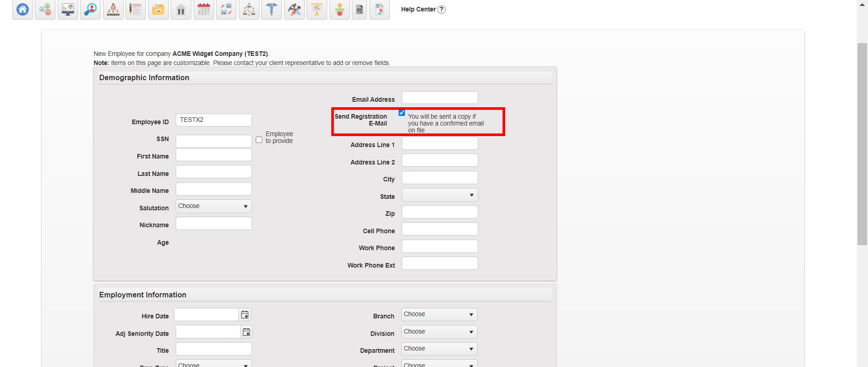
Task: Uncheck Send Registration E-Mail checkbox
Action: 402,113
